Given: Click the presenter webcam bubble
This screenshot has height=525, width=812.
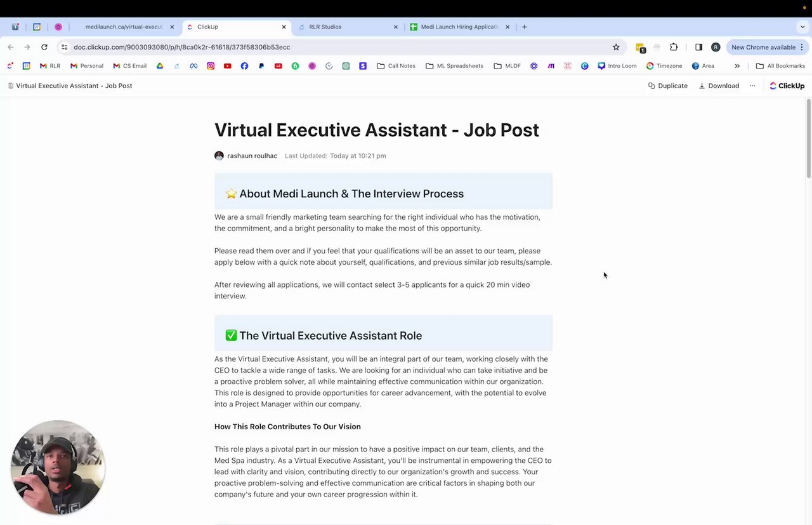Looking at the screenshot, I should tap(58, 467).
